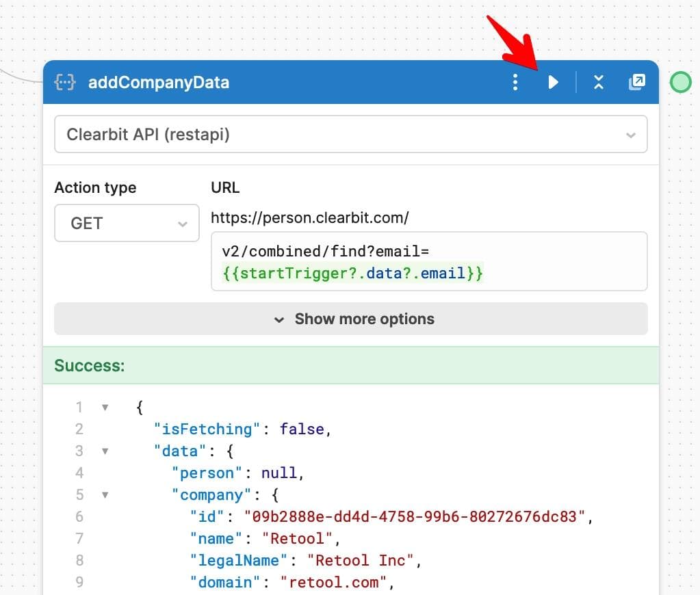700x595 pixels.
Task: Collapse the addCompanyData block using arrows icon
Action: (599, 83)
